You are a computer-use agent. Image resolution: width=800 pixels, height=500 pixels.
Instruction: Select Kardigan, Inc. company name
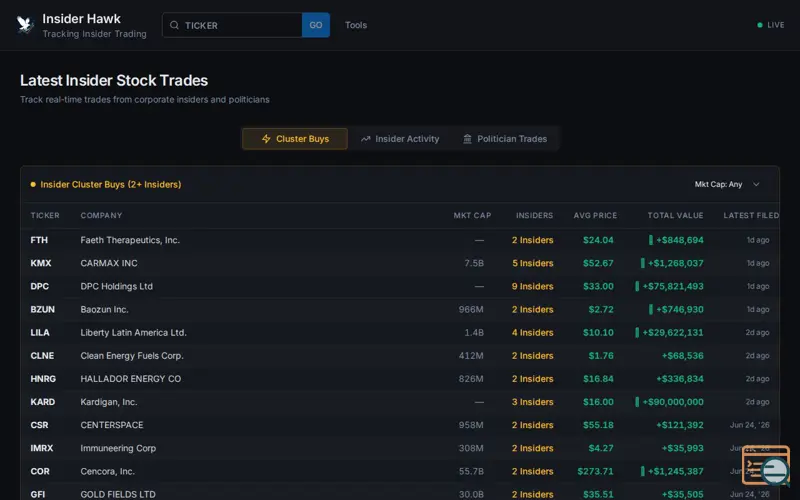pyautogui.click(x=109, y=402)
